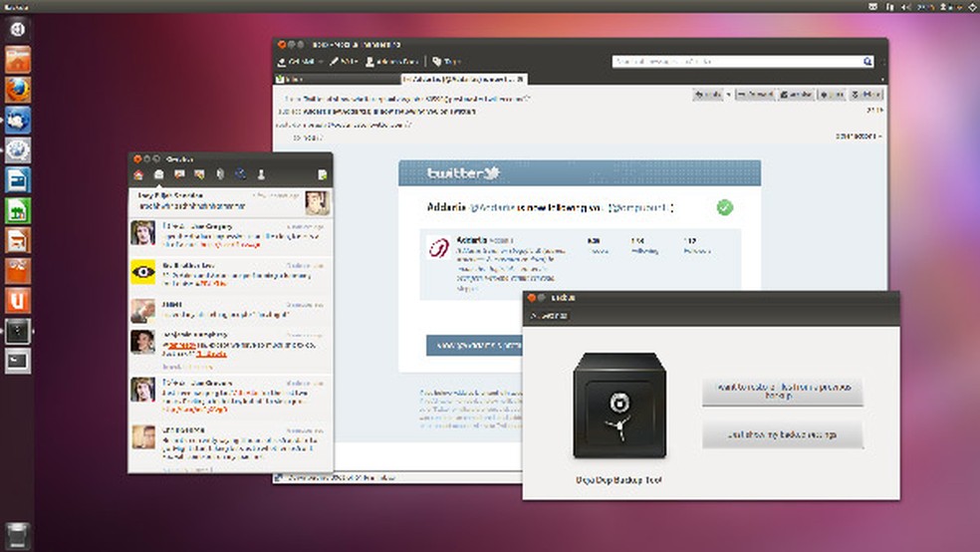Viewport: 980px width, 552px height.
Task: Open the network indicator in top panel
Action: pos(890,6)
